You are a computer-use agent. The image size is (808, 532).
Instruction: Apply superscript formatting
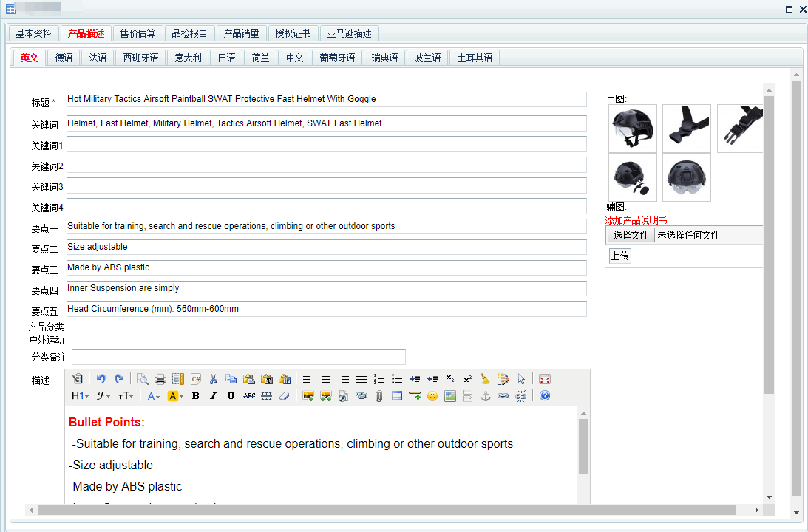click(468, 379)
